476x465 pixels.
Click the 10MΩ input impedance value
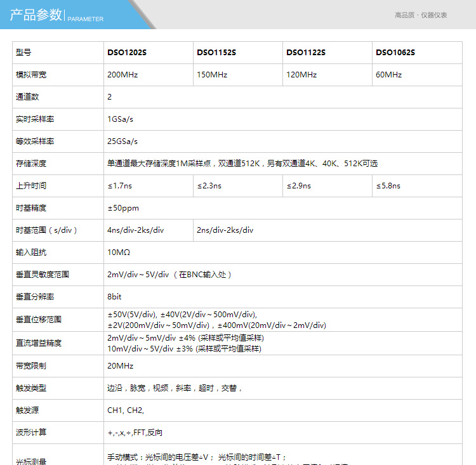(119, 252)
